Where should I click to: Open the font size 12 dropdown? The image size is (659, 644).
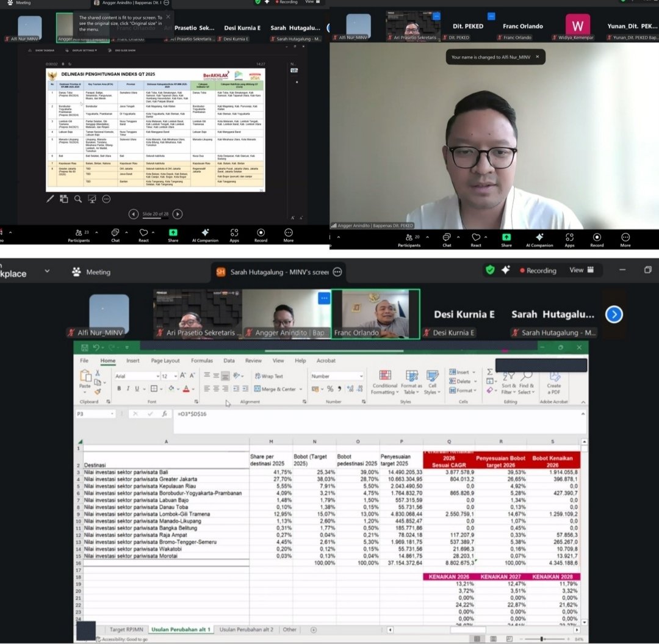pyautogui.click(x=175, y=376)
